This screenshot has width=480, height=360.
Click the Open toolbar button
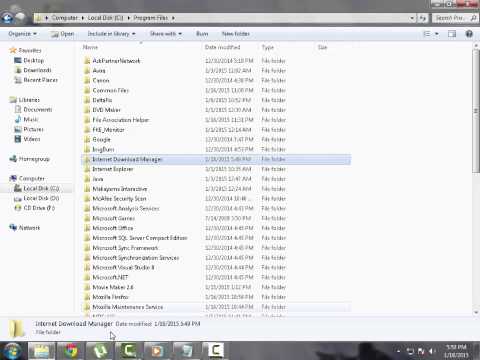tap(63, 34)
